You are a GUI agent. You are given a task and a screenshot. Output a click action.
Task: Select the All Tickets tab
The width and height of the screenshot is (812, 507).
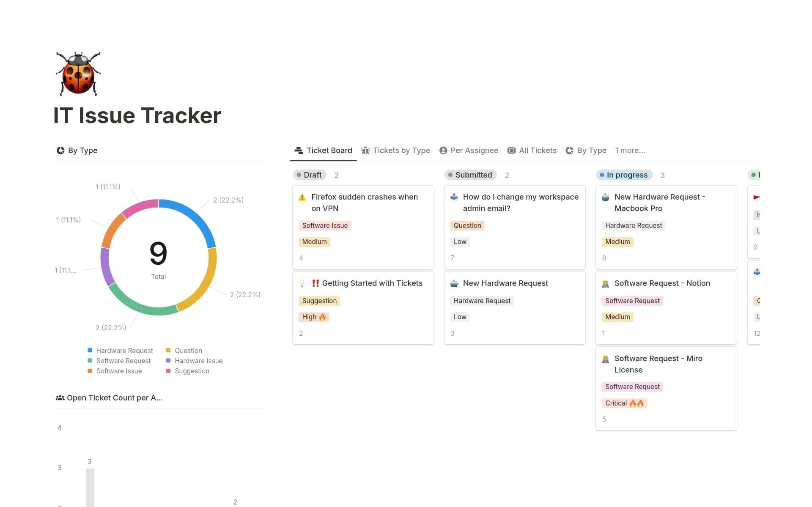coord(532,151)
